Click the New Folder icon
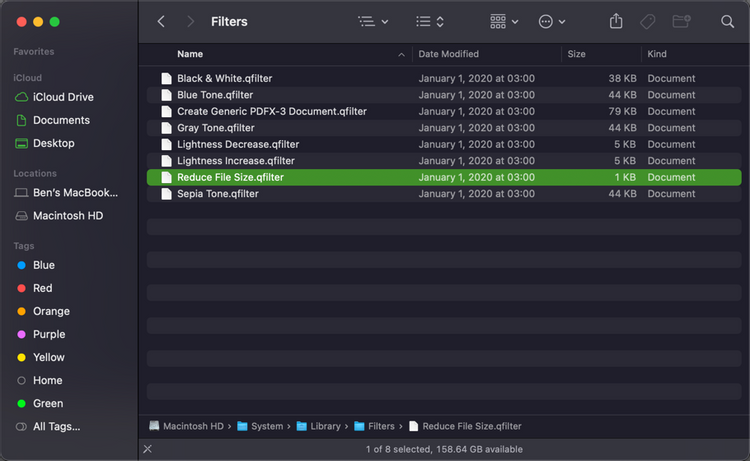The width and height of the screenshot is (750, 461). point(681,21)
